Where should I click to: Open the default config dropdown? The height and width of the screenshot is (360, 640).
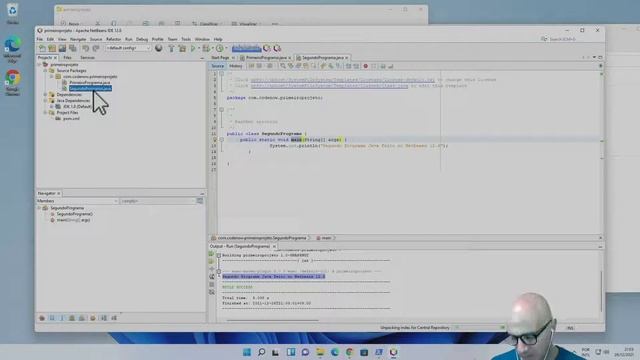tap(128, 48)
